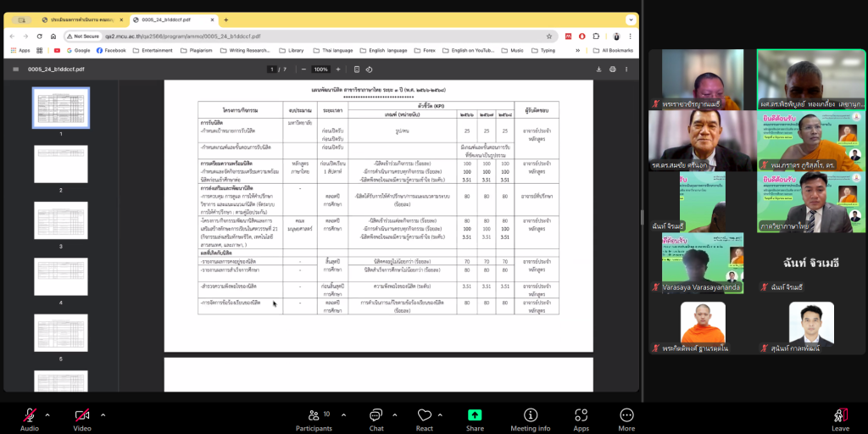Open Apps bookmark shortcut
The image size is (868, 434).
click(20, 50)
